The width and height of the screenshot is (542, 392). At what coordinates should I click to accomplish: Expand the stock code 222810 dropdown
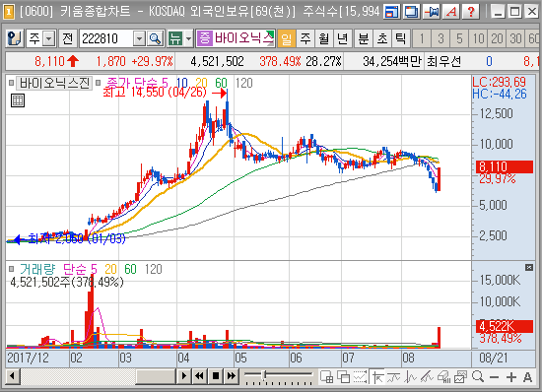[x=139, y=38]
